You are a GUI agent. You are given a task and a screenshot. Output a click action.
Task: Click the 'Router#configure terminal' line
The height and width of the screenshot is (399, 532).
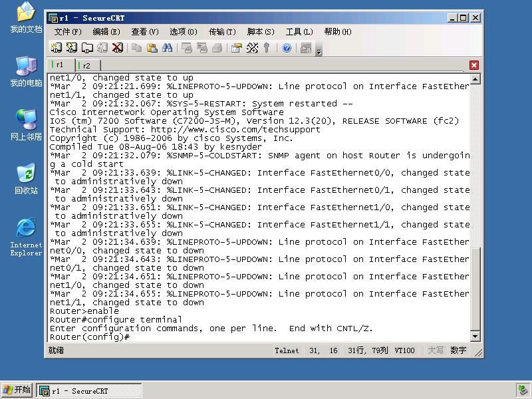tap(116, 320)
